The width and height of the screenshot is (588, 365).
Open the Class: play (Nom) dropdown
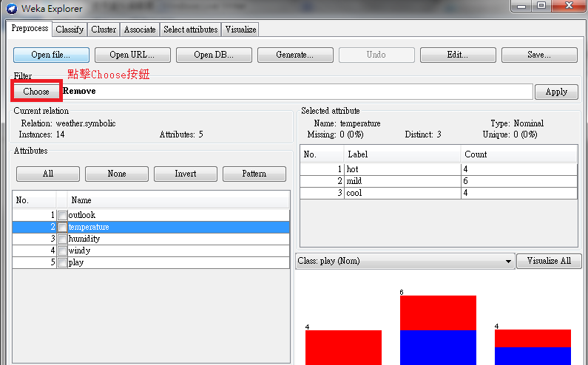click(x=405, y=262)
